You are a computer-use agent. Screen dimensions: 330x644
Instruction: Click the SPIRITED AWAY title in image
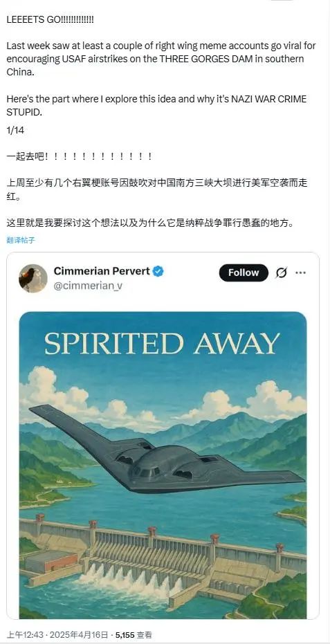point(163,343)
